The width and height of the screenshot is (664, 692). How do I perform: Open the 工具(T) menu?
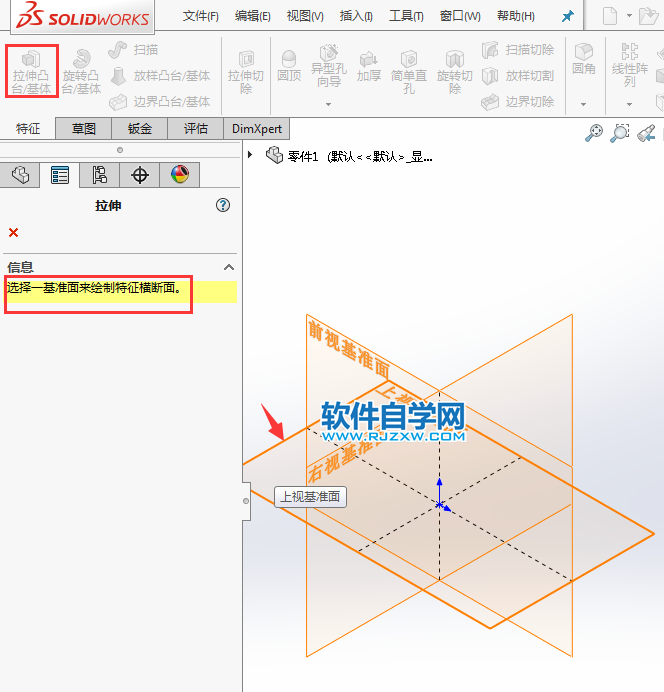click(406, 16)
